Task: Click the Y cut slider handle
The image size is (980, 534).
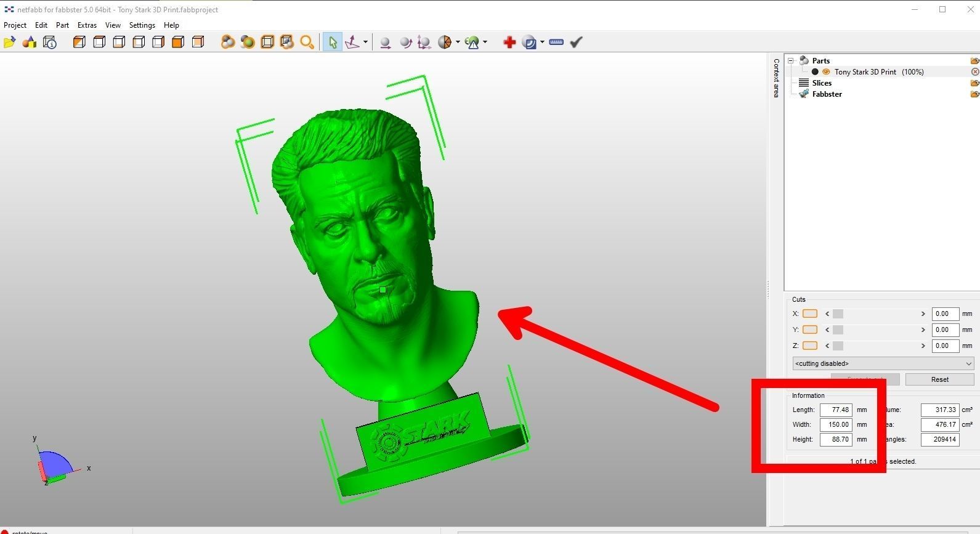Action: tap(838, 330)
